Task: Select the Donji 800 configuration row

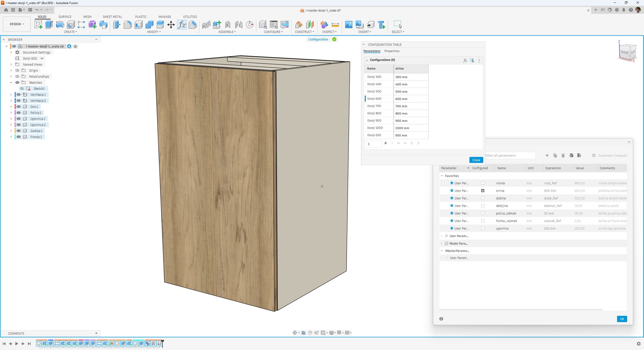Action: tap(374, 113)
